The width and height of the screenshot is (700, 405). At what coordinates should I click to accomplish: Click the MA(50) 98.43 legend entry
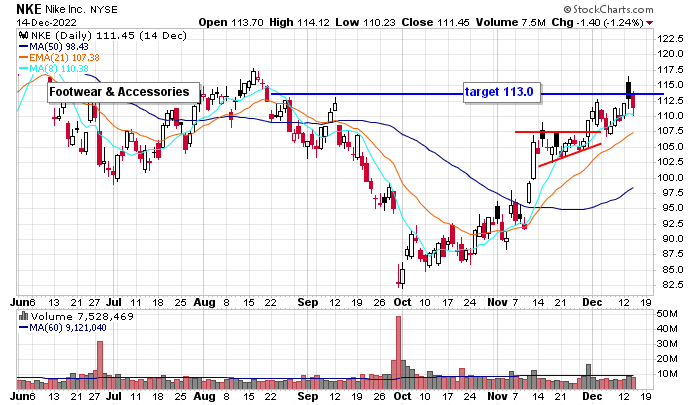(54, 47)
